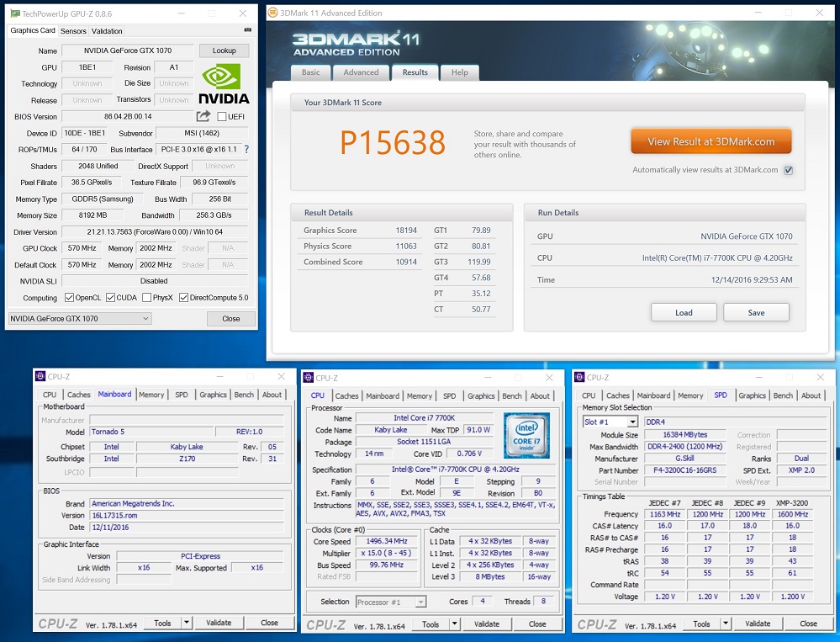Expand the Slot #1 memory slot dropdown
The width and height of the screenshot is (840, 642).
point(632,422)
